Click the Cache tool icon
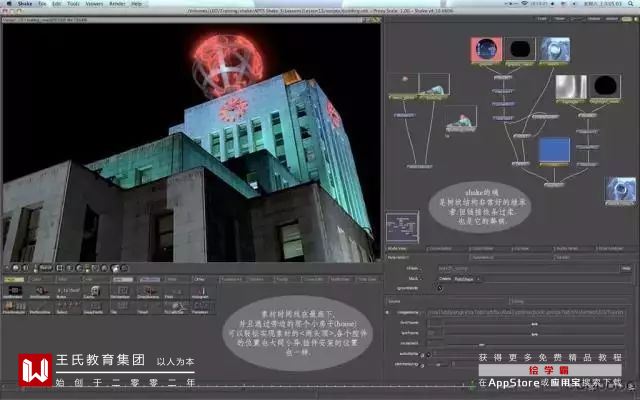The width and height of the screenshot is (640, 400). [x=95, y=292]
